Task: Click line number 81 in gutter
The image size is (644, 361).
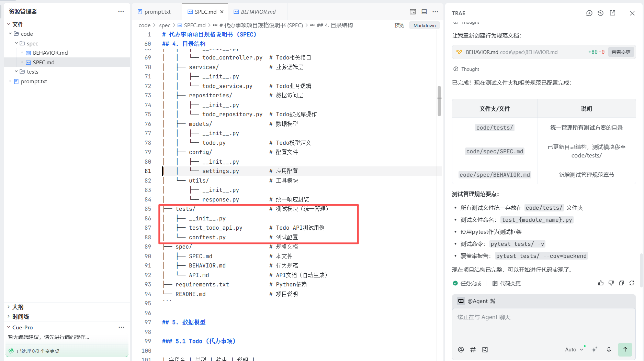Action: [x=148, y=171]
